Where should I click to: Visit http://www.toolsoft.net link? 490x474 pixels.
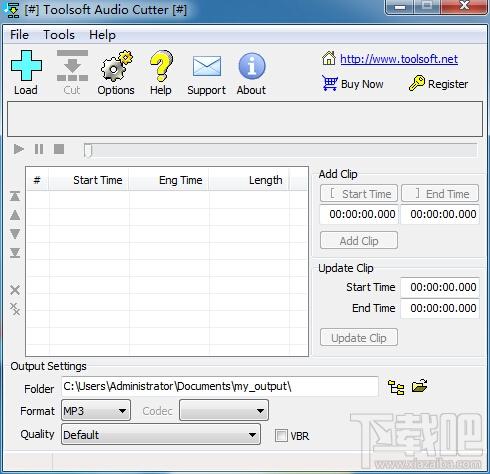coord(399,59)
